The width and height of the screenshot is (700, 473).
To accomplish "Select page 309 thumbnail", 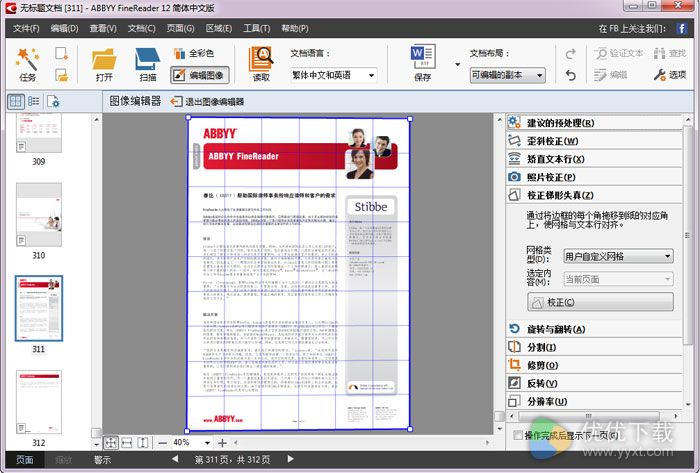I will click(x=39, y=133).
